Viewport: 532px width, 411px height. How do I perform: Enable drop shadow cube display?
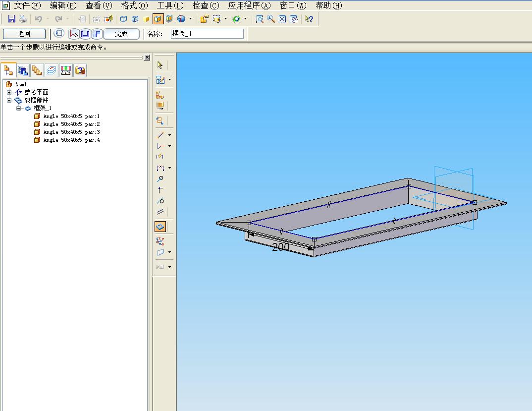click(x=169, y=19)
